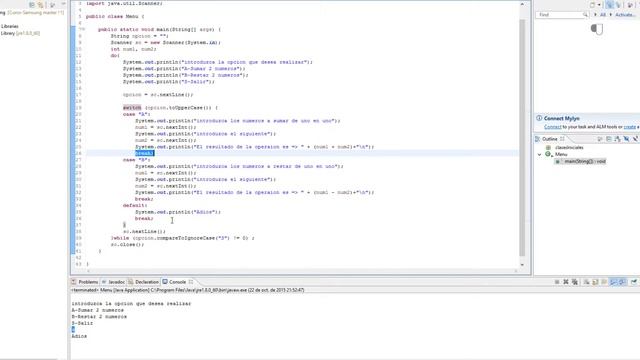This screenshot has height=360, width=640.
Task: Click Clear Console icon
Action: 586,282
